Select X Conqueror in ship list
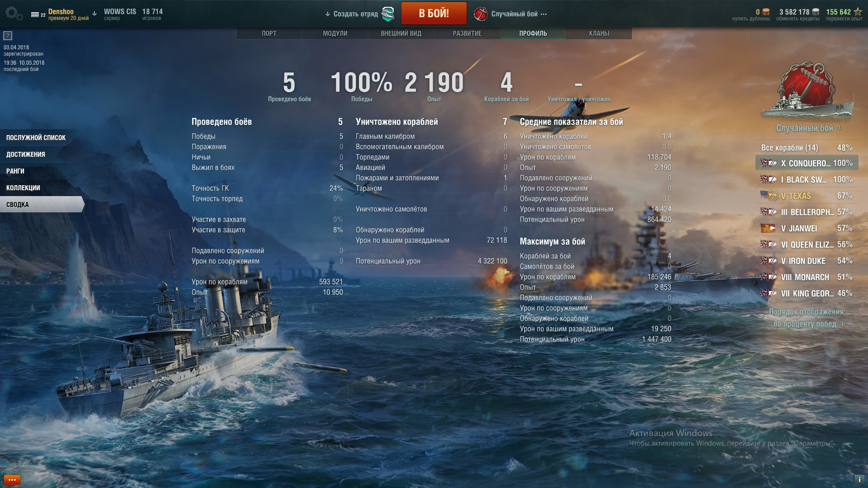This screenshot has height=488, width=868. tap(807, 163)
